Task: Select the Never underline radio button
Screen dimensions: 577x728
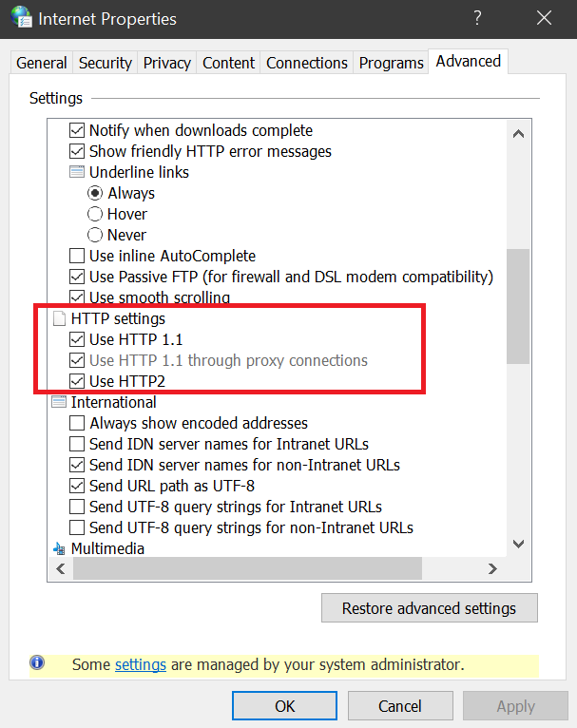Action: [95, 236]
